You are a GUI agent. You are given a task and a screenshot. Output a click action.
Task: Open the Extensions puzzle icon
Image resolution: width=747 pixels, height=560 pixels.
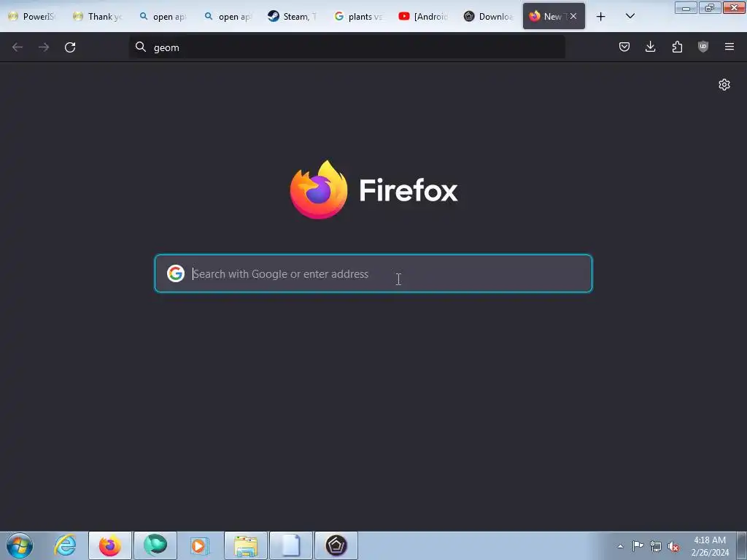(677, 47)
